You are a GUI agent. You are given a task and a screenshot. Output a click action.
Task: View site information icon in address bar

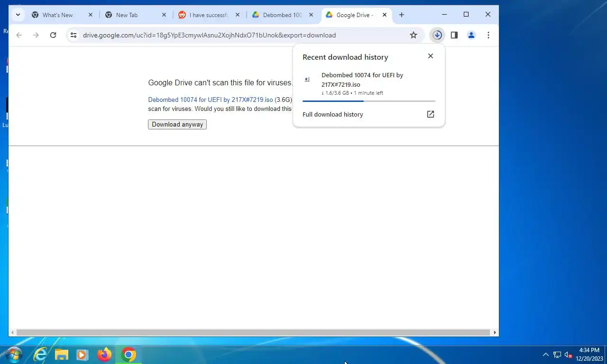73,35
